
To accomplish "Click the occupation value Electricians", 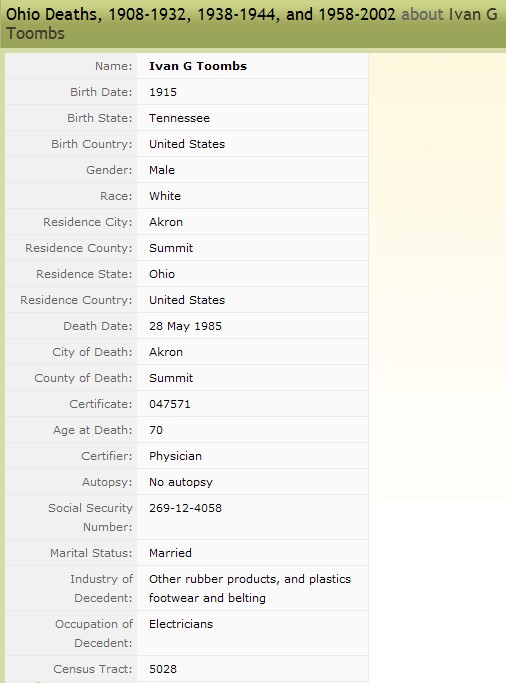I will 181,624.
